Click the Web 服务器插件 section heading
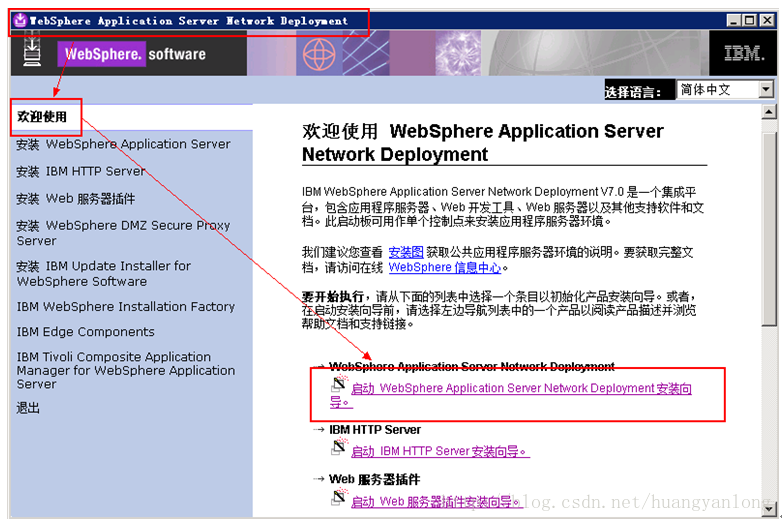 (374, 479)
